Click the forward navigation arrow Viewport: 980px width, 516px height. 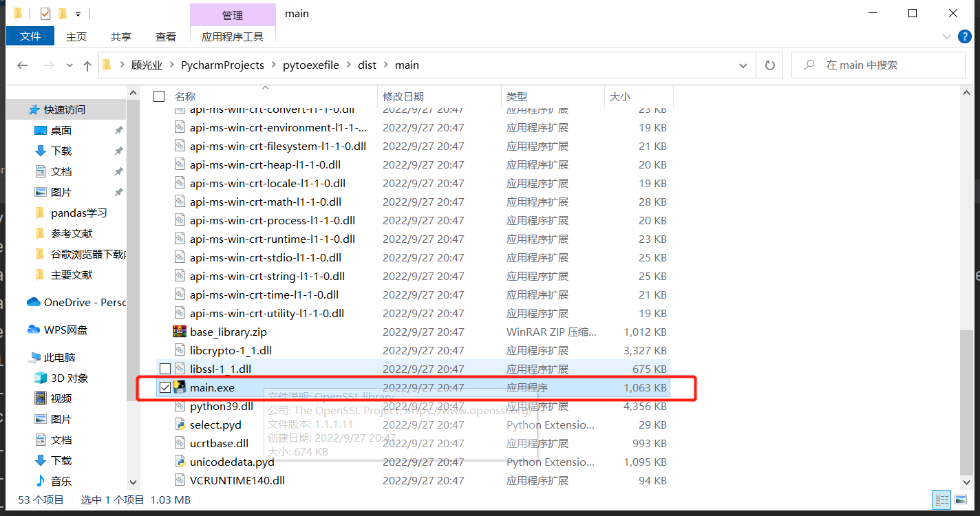49,65
